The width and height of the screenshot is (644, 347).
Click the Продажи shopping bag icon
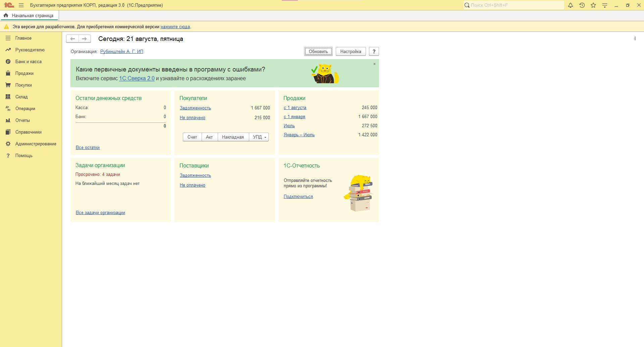tap(8, 73)
